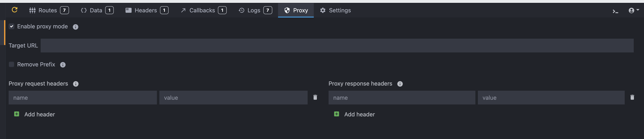Open the Routes tab
Screen dimensions: 644x139
49,10
